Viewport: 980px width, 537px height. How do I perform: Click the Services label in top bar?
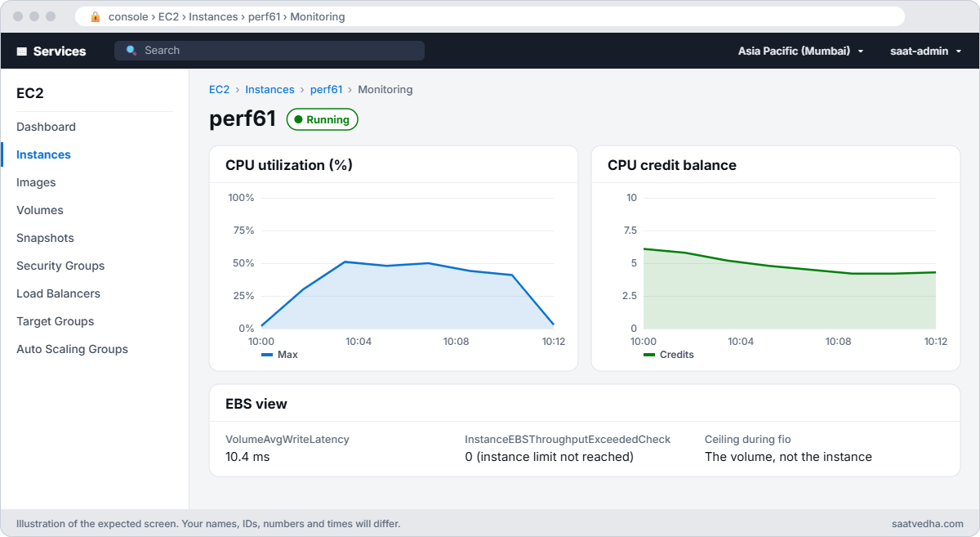pyautogui.click(x=60, y=51)
